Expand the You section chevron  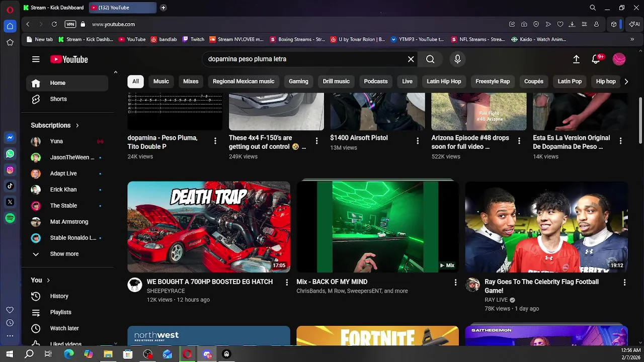[x=48, y=280]
